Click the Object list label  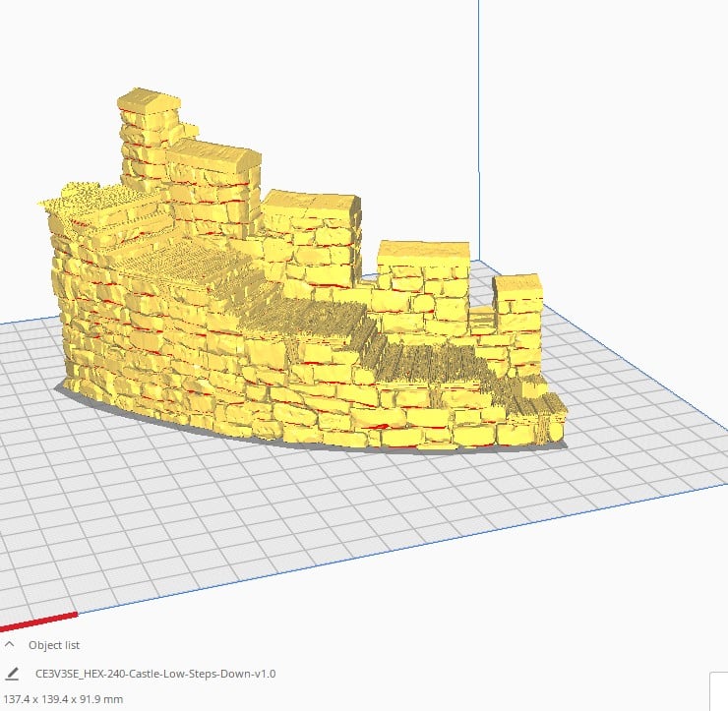point(54,645)
